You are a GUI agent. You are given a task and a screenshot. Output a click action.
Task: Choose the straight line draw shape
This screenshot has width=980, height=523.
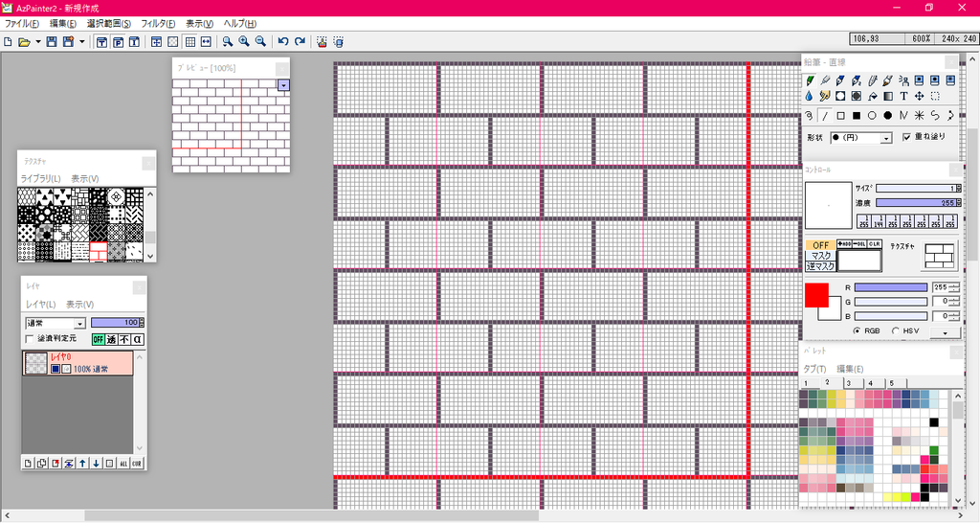pyautogui.click(x=825, y=116)
